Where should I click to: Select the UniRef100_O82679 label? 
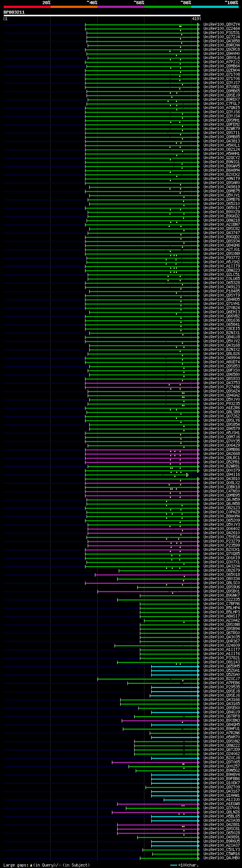point(222,571)
